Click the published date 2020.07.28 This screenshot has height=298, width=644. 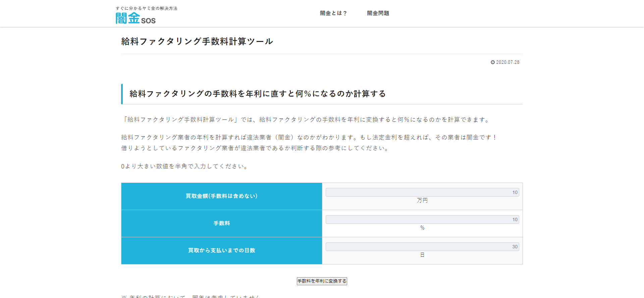507,62
